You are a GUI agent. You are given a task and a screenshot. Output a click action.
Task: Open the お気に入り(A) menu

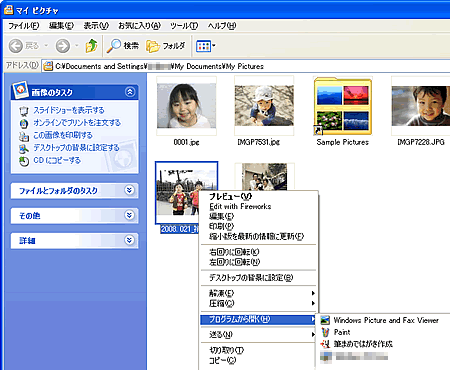click(x=140, y=26)
